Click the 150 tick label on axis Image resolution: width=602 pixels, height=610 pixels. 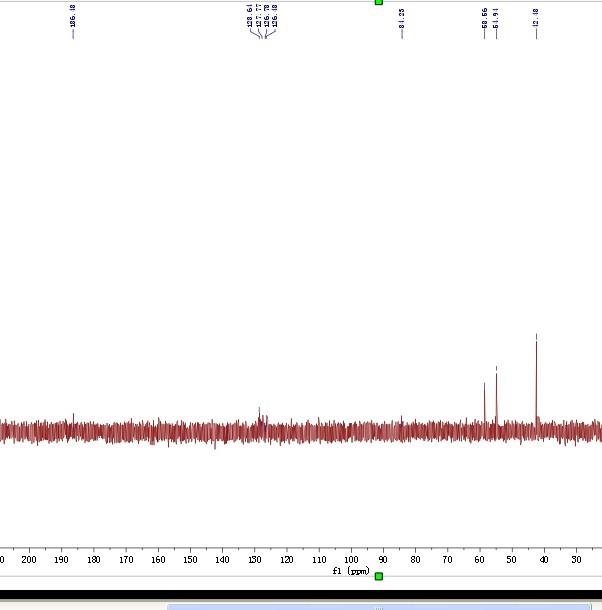click(x=190, y=559)
